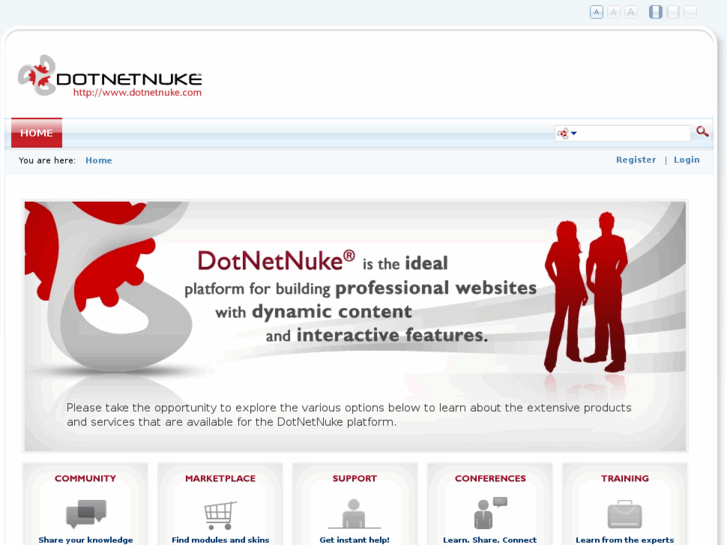The width and height of the screenshot is (727, 545).
Task: Click the http://www.dotnetnuke.com logo URL text
Action: 137,92
